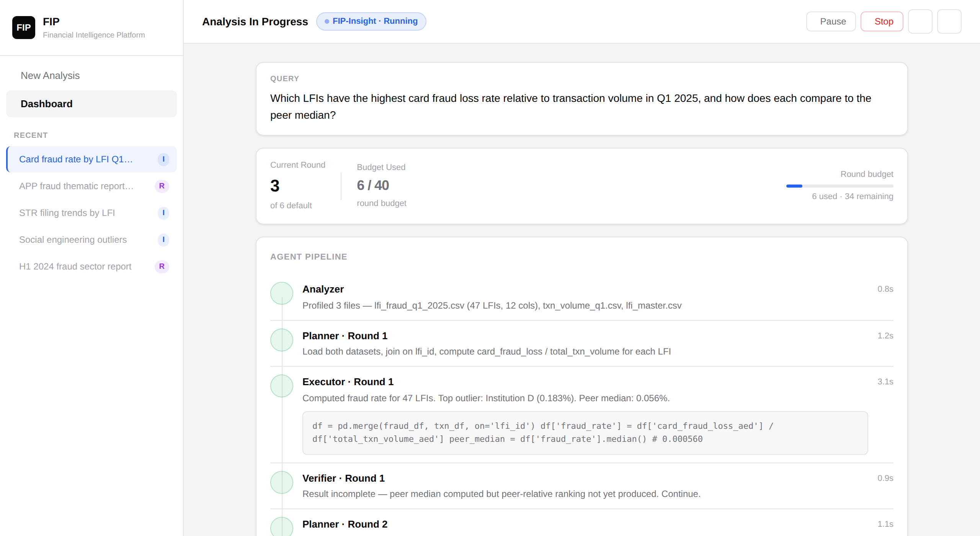
Task: Click the Executor pd.merge code block
Action: (585, 433)
